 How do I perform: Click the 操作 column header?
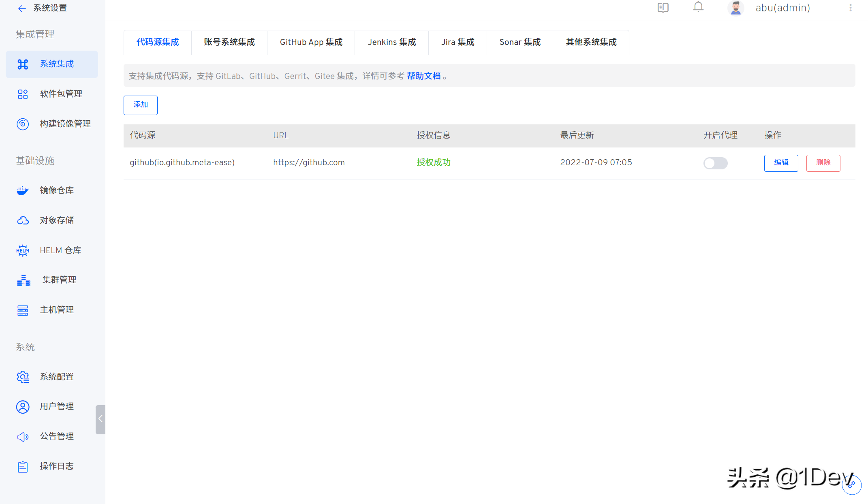click(x=773, y=136)
